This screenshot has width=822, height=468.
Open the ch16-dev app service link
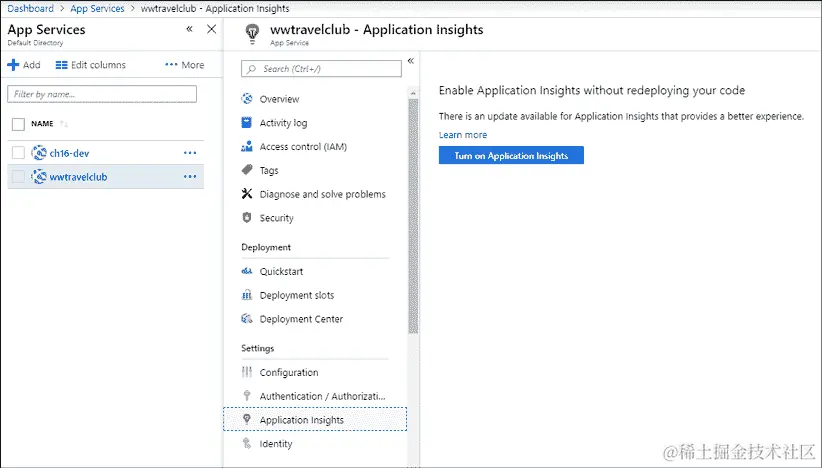pos(69,153)
